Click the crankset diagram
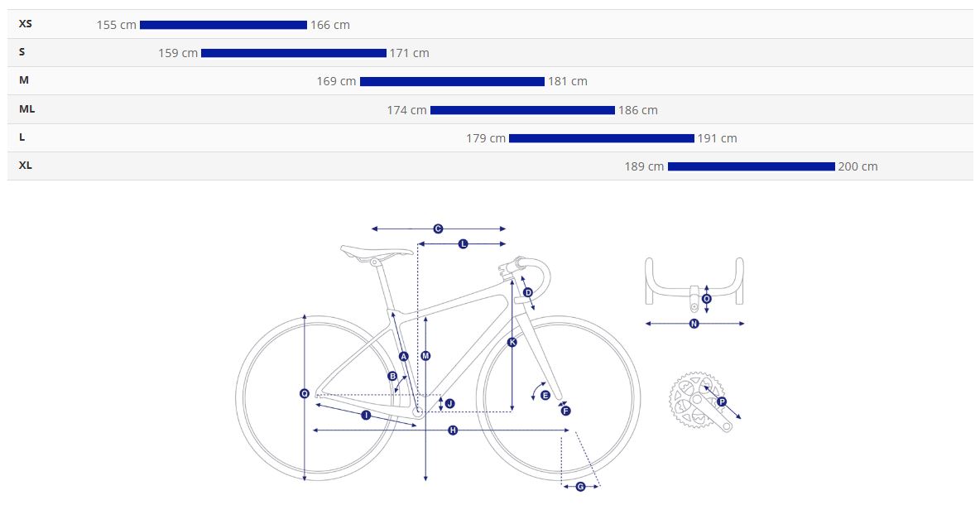The width and height of the screenshot is (980, 505). click(x=699, y=403)
